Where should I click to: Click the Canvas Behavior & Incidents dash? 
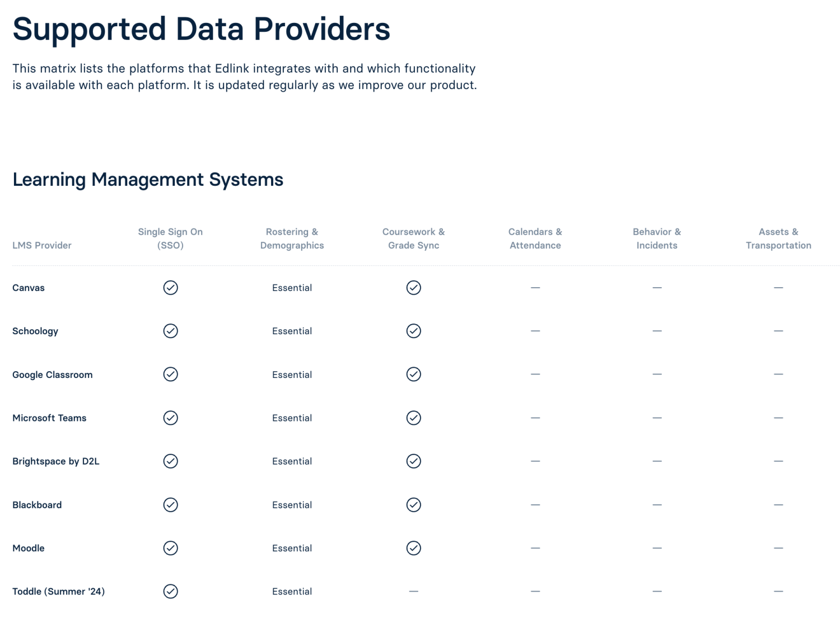(x=657, y=288)
